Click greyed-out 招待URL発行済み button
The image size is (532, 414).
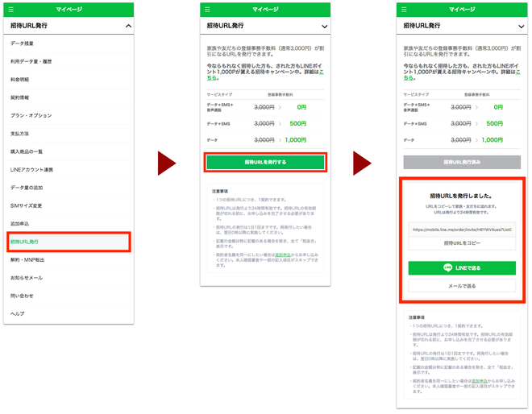coord(462,163)
